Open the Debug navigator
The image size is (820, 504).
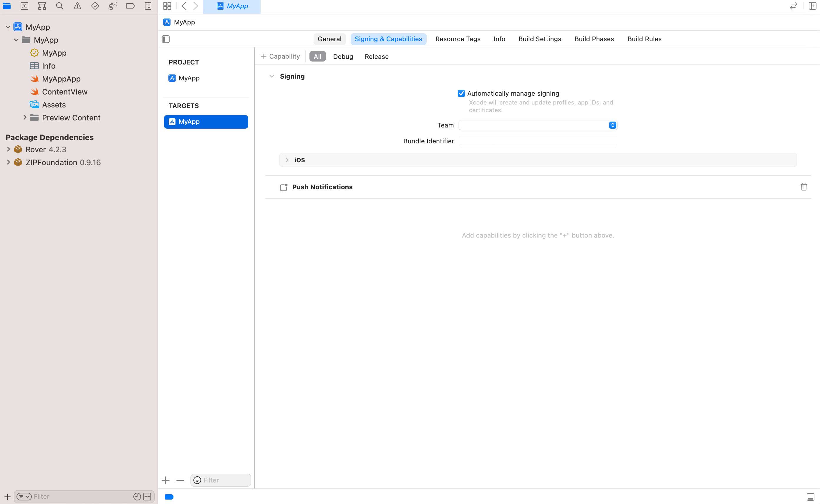[113, 6]
